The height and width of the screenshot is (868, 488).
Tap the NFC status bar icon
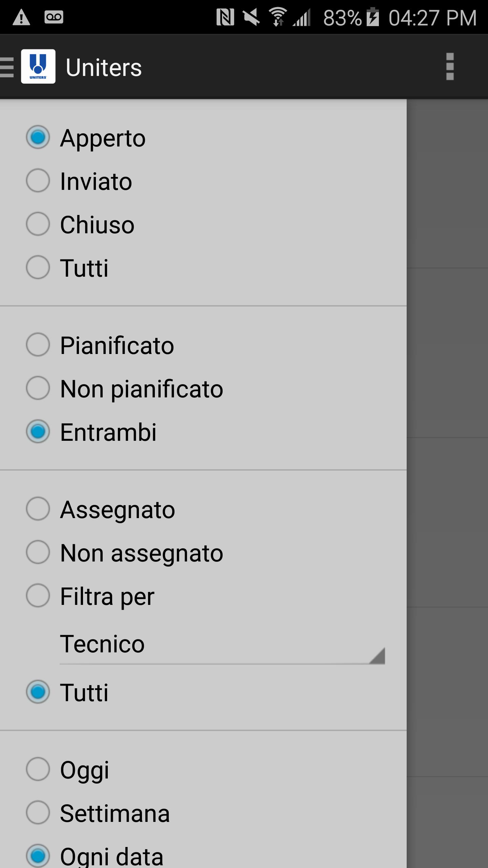pyautogui.click(x=225, y=17)
